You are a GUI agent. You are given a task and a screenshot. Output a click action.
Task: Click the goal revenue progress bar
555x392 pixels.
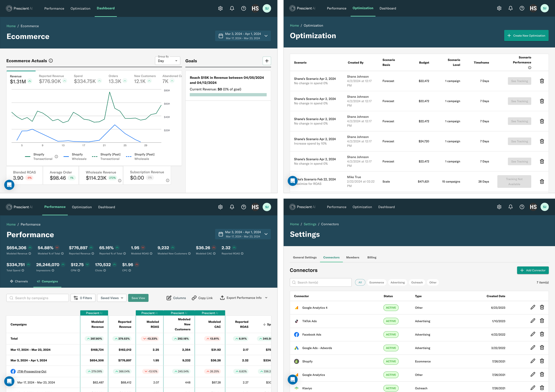pyautogui.click(x=228, y=95)
